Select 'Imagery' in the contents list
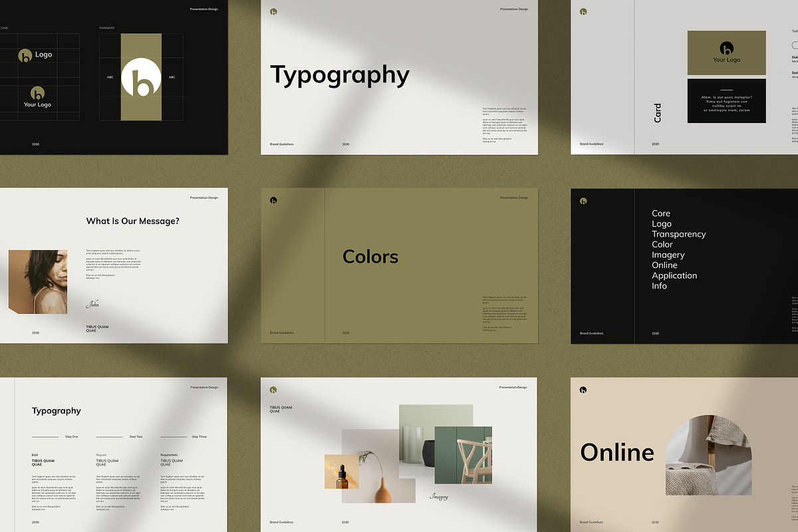Screen dimensions: 798x532 (x=668, y=255)
